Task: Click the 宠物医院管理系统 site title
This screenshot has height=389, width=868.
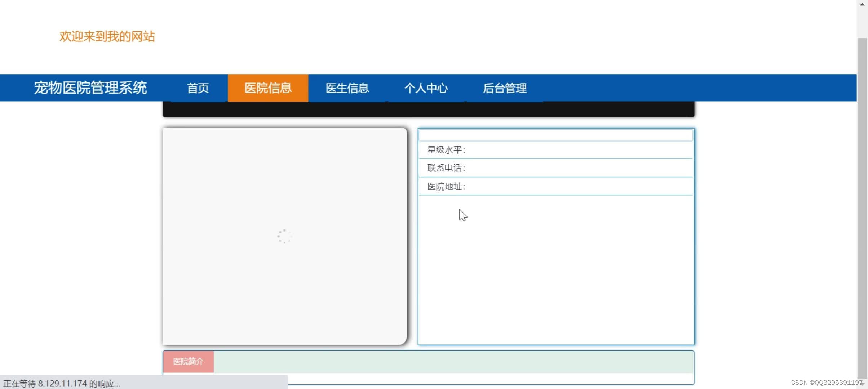Action: point(90,88)
